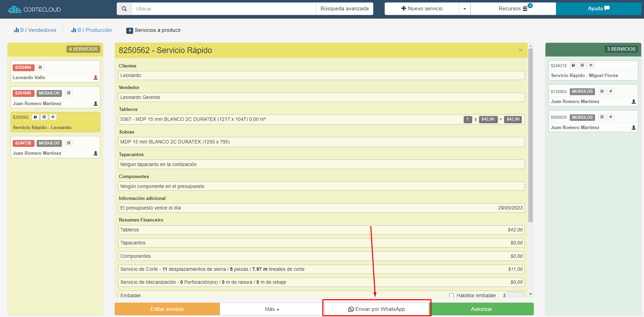
Task: Click Ningun tapacanto en la contización row
Action: 321,164
